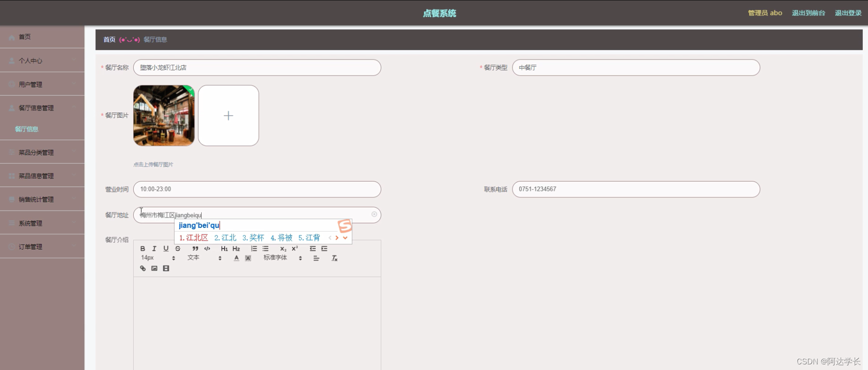Expand 销售统计管理 sidebar menu
Viewport: 868px width, 370px height.
42,199
